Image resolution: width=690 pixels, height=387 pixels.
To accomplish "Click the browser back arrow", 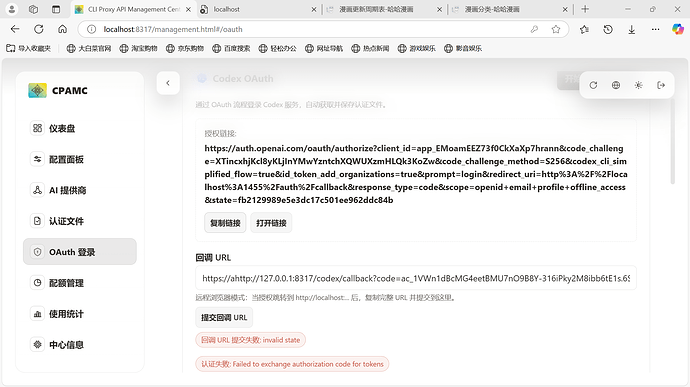I will [15, 29].
